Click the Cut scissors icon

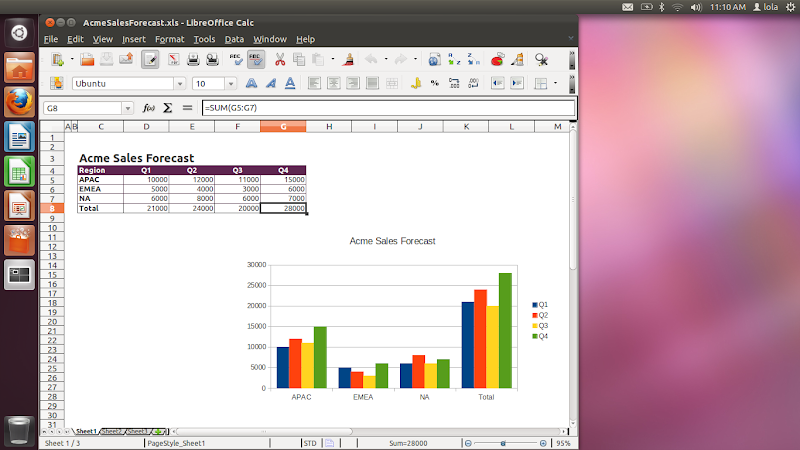(x=280, y=60)
